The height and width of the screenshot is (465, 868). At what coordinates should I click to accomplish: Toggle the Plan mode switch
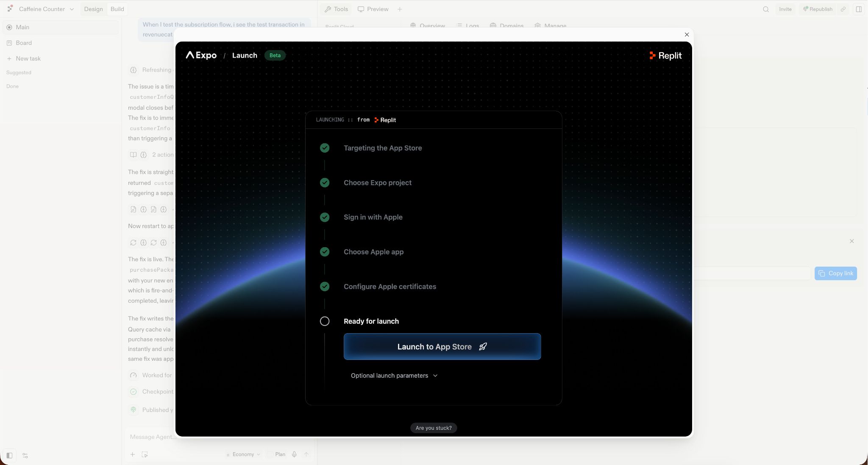(x=276, y=454)
